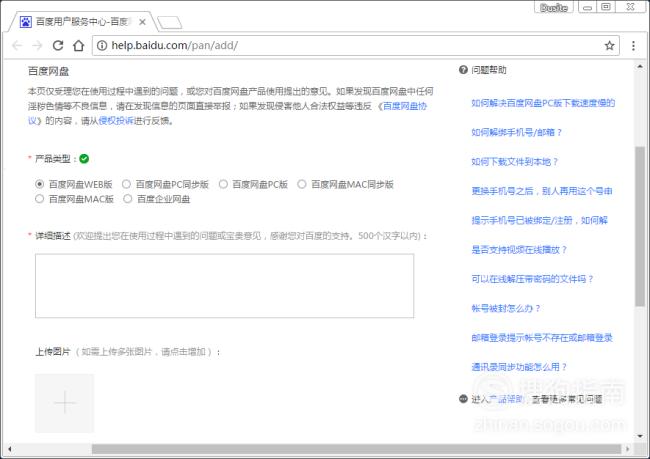Pick 百度企业网盘 radio button
Screen dimensions: 650x459
[x=128, y=199]
